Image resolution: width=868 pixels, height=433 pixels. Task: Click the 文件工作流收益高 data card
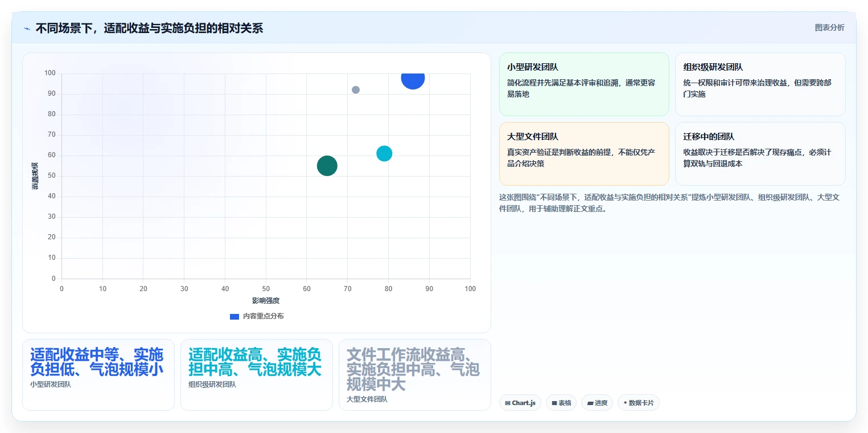pos(414,374)
